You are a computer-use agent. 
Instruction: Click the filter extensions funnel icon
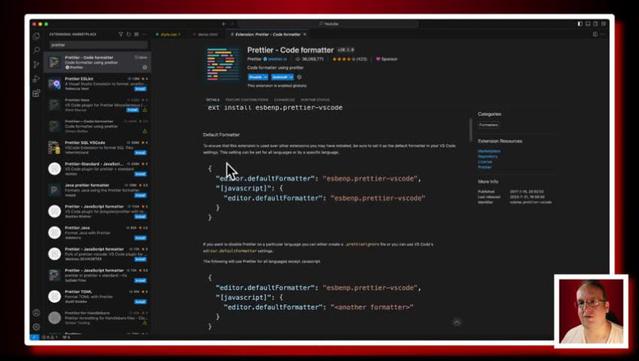121,34
